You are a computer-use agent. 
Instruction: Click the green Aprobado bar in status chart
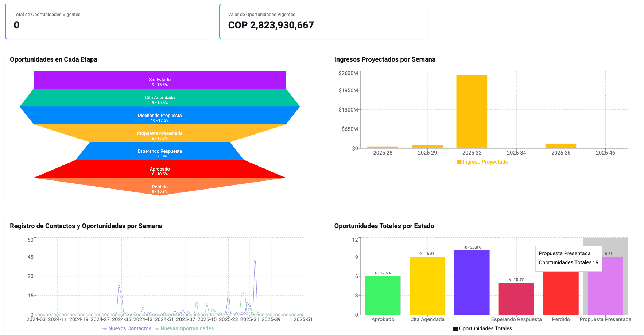point(383,295)
